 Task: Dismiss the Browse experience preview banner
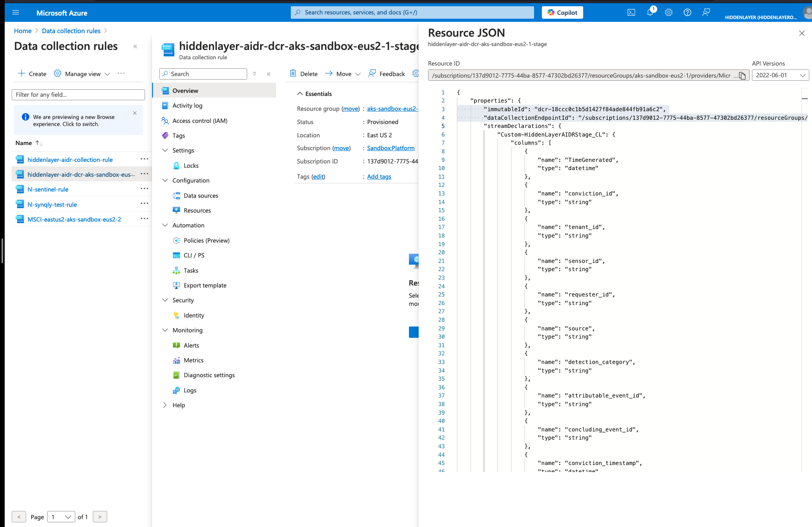[134, 113]
